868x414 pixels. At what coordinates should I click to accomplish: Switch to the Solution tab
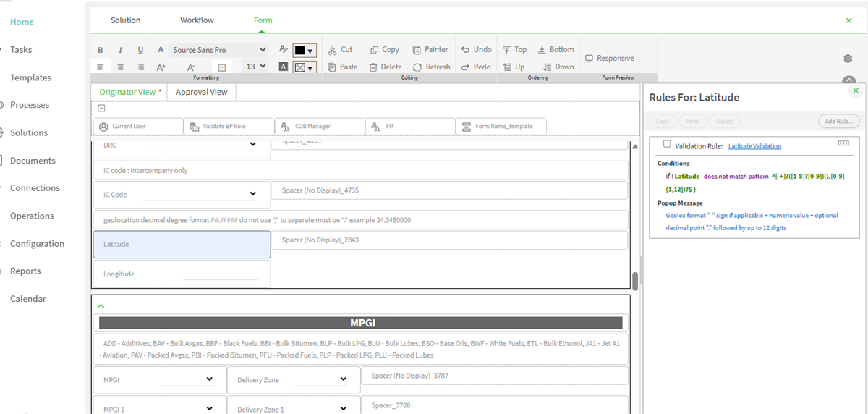(125, 20)
